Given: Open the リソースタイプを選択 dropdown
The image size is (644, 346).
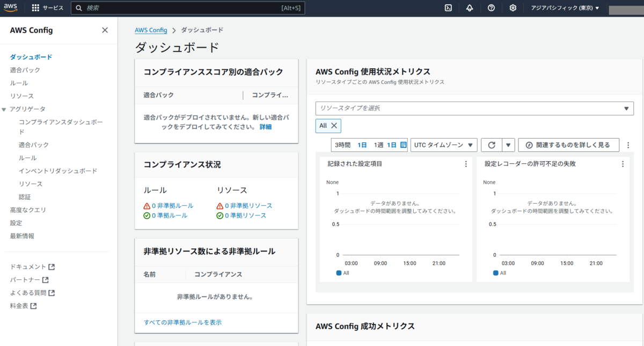Looking at the screenshot, I should click(474, 108).
